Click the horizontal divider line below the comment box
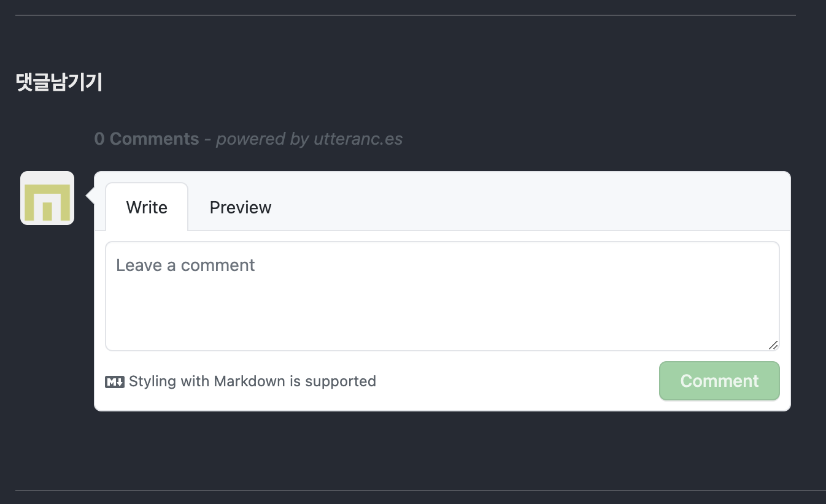826x504 pixels. pos(420,491)
